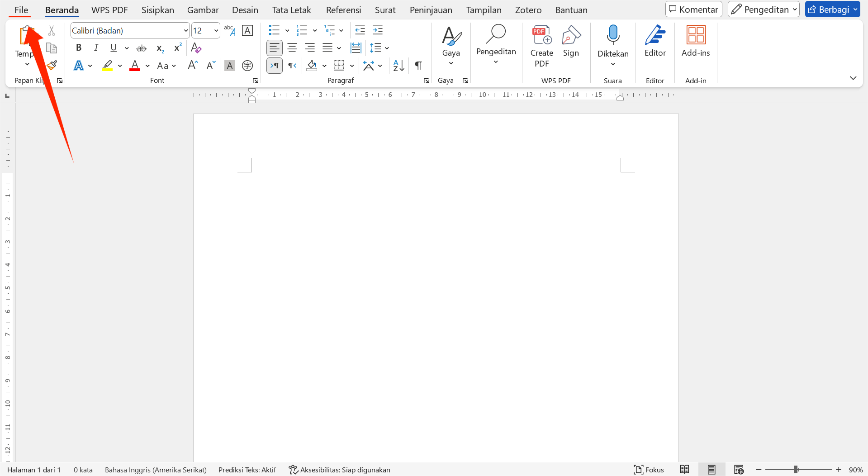This screenshot has width=868, height=476.
Task: Select the Cut (gunting) icon
Action: (51, 30)
